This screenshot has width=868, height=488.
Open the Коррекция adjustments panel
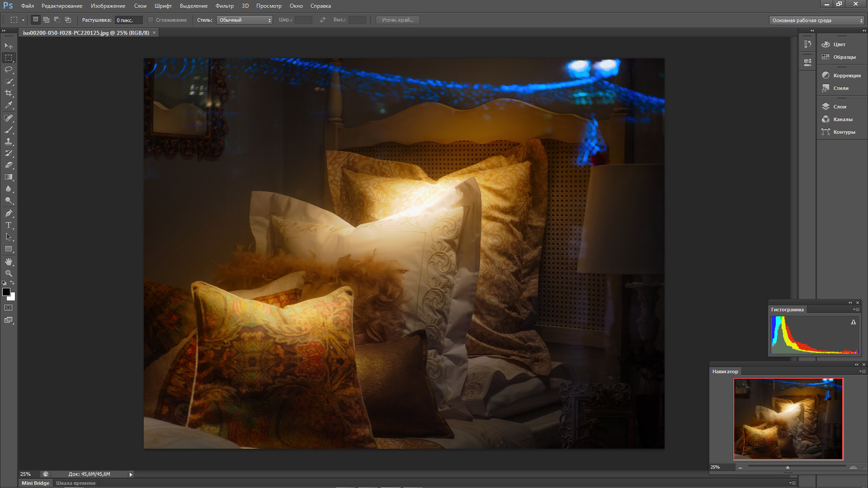pos(846,75)
